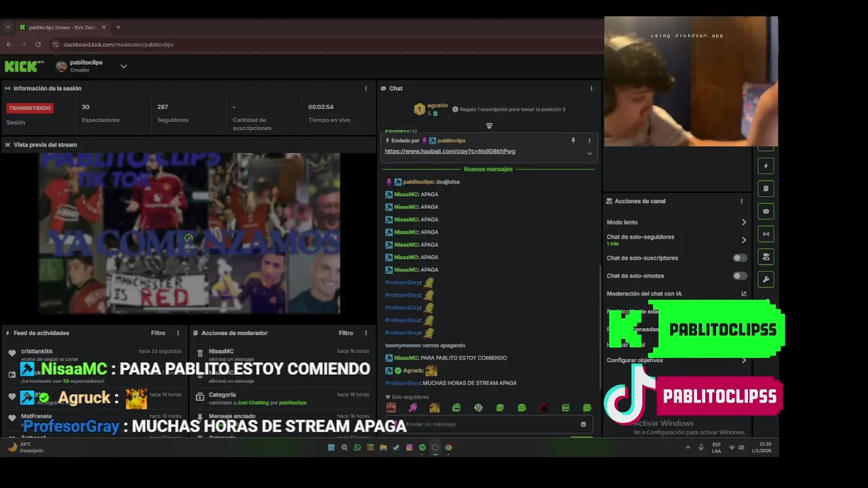Open Windows taskbar search

pyautogui.click(x=344, y=447)
